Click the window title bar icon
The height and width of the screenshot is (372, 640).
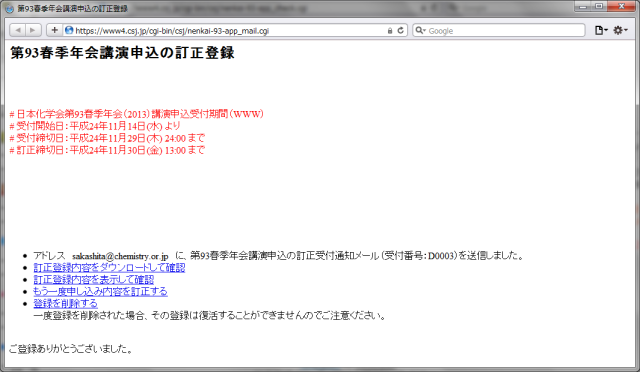[x=9, y=9]
